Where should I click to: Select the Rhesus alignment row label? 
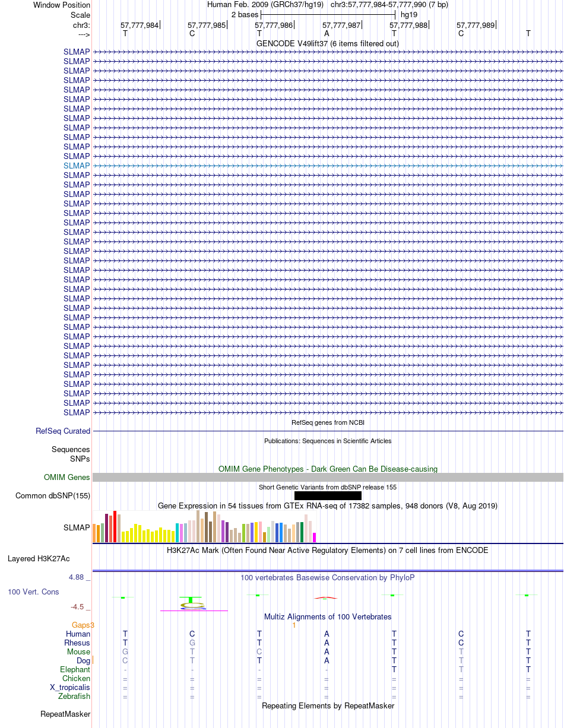(77, 643)
